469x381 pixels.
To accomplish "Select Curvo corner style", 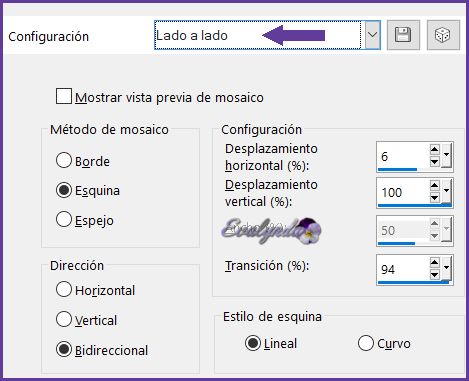I will point(365,343).
